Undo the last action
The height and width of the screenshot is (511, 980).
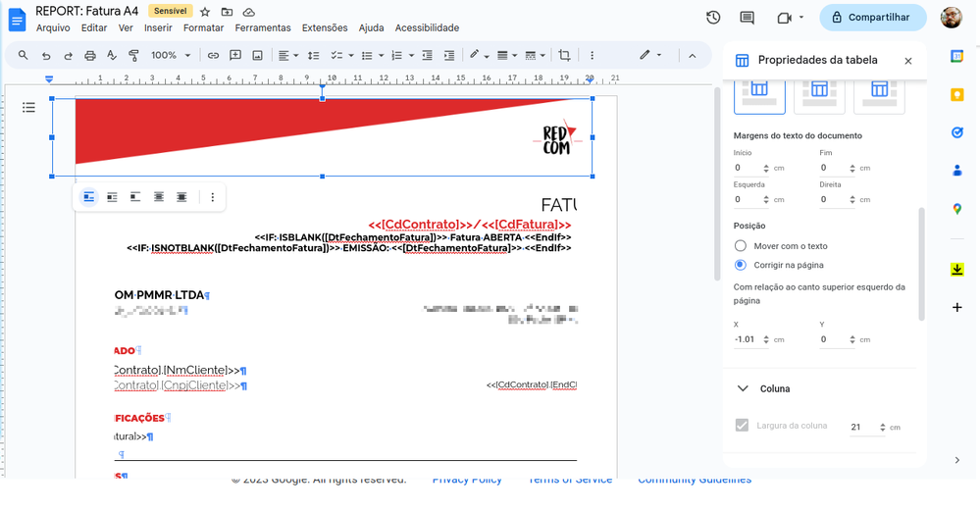tap(46, 56)
